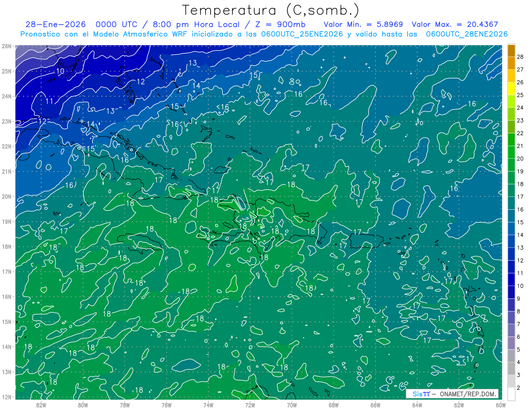Click latitude axis label "17N"

click(x=7, y=271)
